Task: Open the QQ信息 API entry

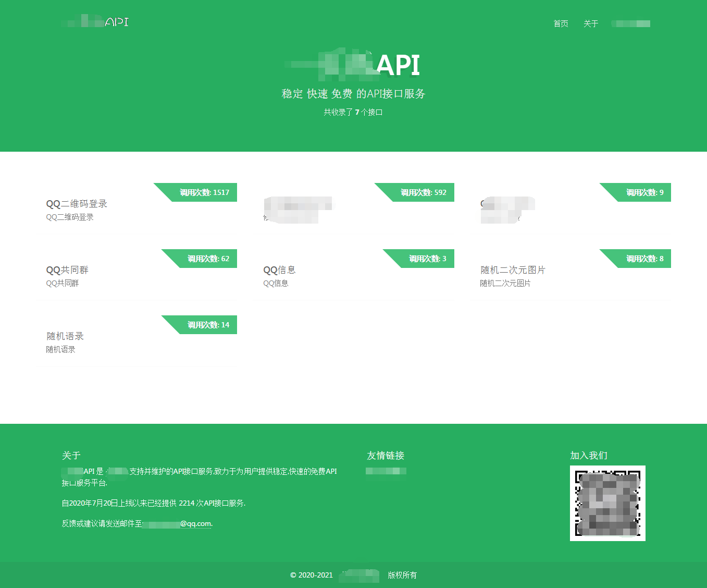Action: tap(279, 270)
